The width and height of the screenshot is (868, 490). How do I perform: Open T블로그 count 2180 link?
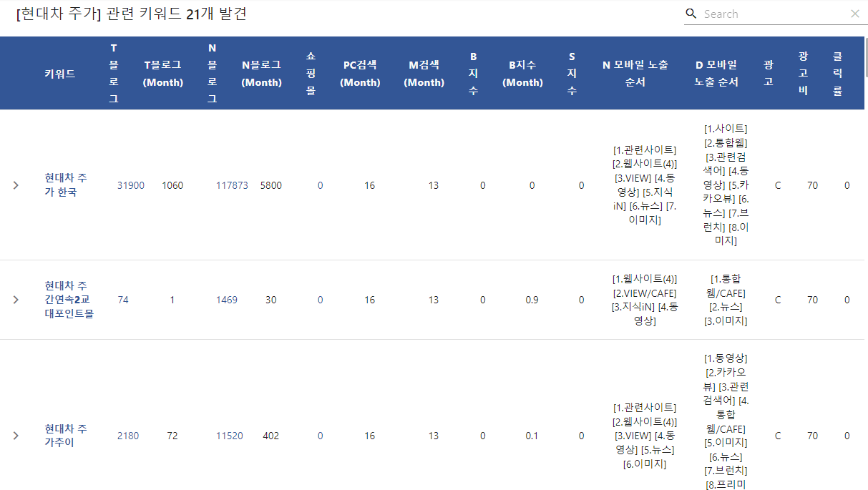[128, 436]
